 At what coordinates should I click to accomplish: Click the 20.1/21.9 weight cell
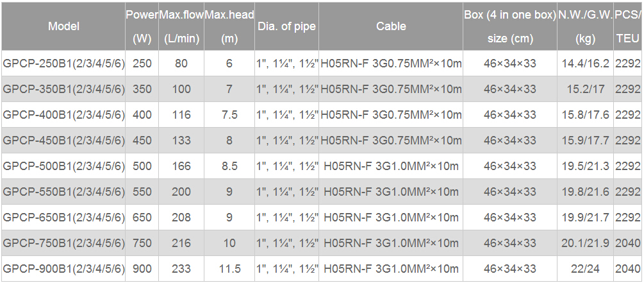[x=585, y=243]
